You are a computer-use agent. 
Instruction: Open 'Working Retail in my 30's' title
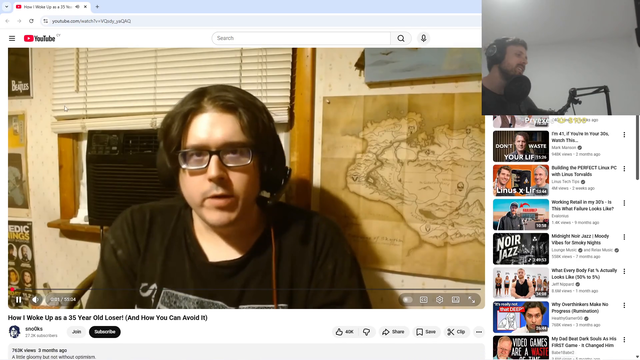(x=582, y=205)
